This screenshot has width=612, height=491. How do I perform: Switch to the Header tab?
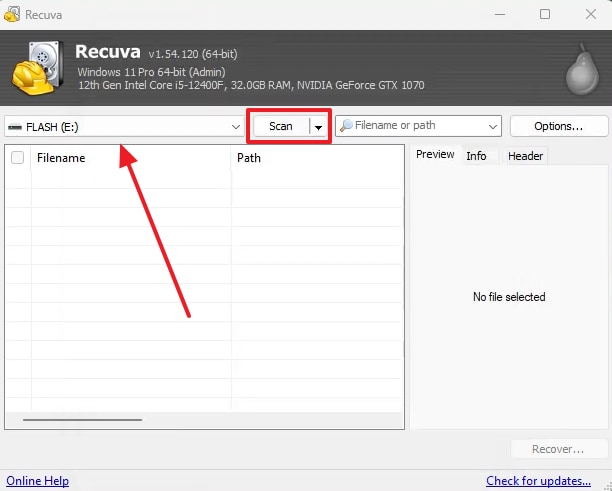[x=525, y=156]
